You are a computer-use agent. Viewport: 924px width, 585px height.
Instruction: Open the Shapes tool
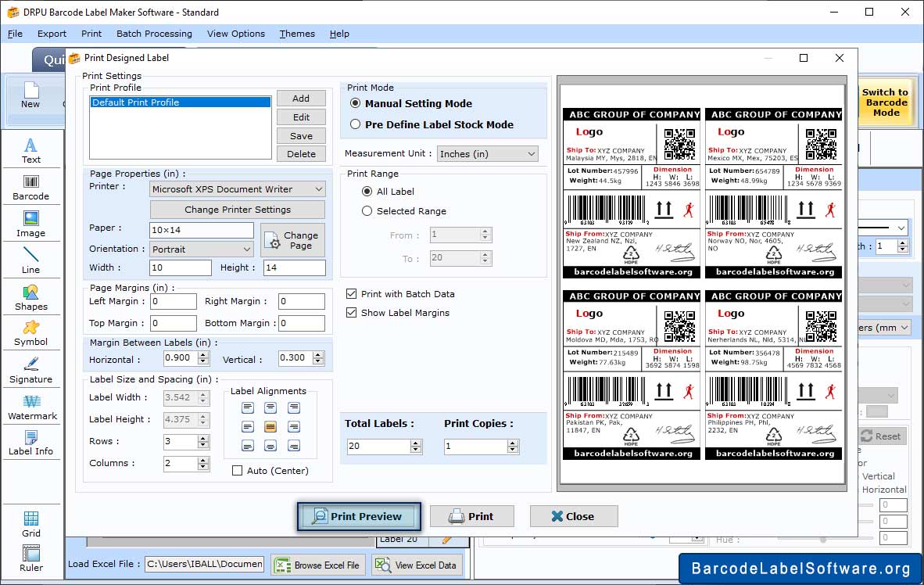point(30,298)
